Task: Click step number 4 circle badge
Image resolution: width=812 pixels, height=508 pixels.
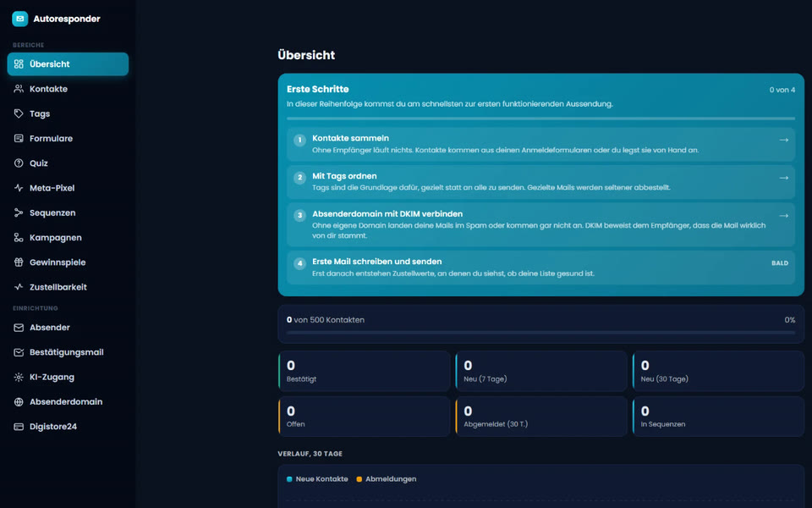Action: (299, 263)
